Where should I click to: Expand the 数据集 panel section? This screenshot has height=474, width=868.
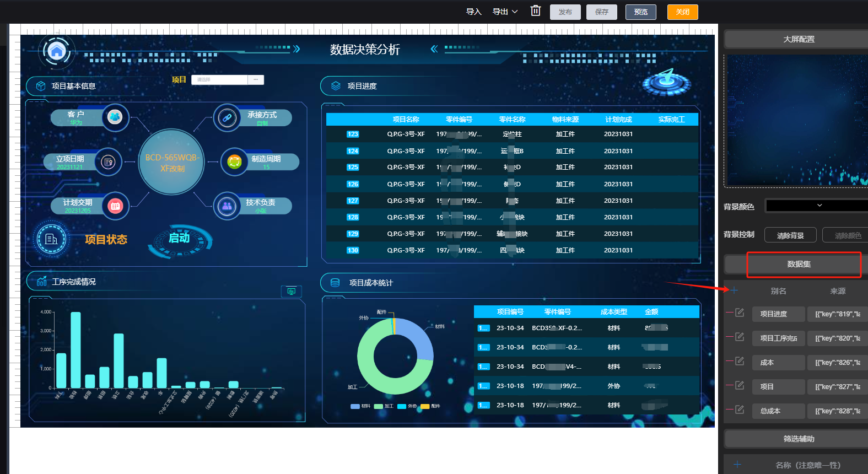click(x=798, y=265)
